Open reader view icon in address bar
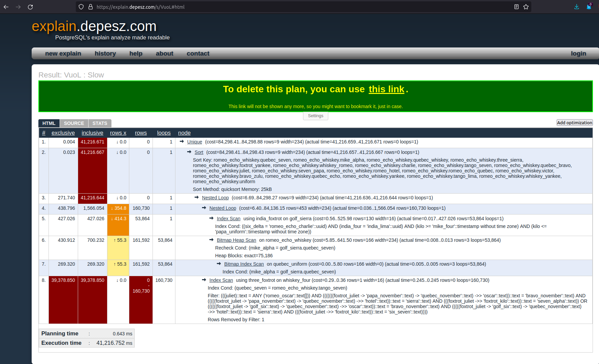The image size is (599, 364). 516,7
